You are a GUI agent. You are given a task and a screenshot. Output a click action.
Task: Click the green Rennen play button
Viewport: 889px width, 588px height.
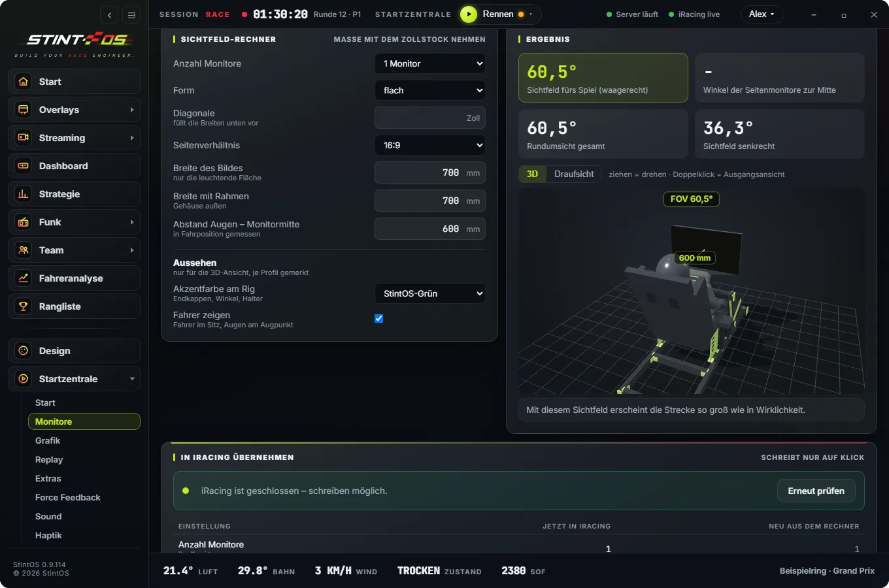coord(469,14)
